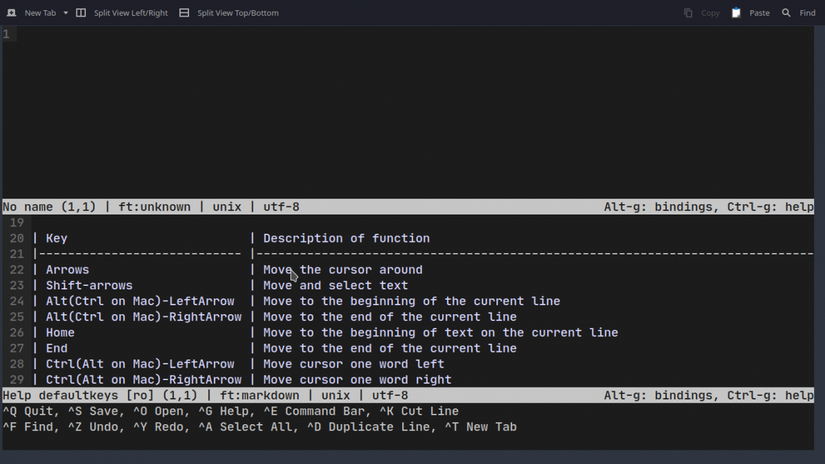Click the 'End' key cell
The width and height of the screenshot is (825, 464).
pyautogui.click(x=56, y=348)
